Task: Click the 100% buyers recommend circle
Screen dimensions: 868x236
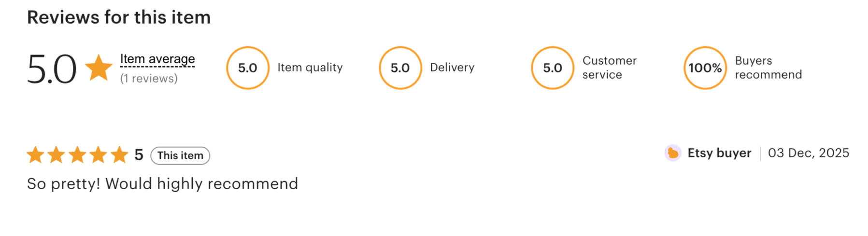Action: point(705,68)
